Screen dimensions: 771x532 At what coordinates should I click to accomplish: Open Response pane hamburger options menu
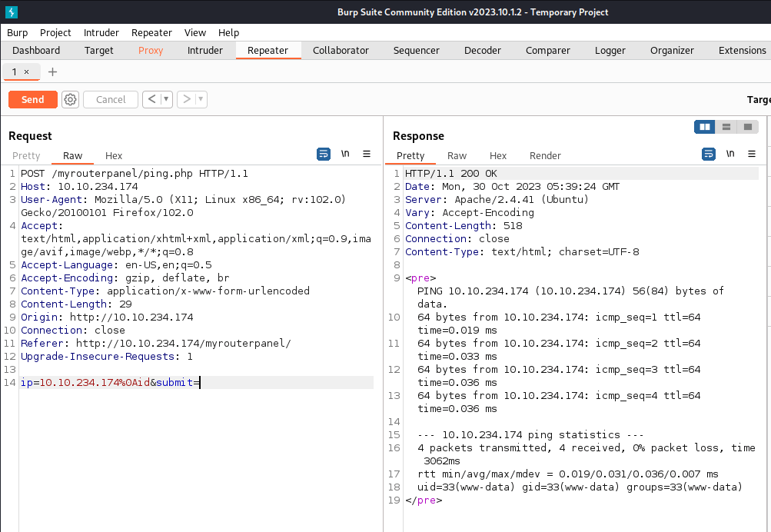752,154
